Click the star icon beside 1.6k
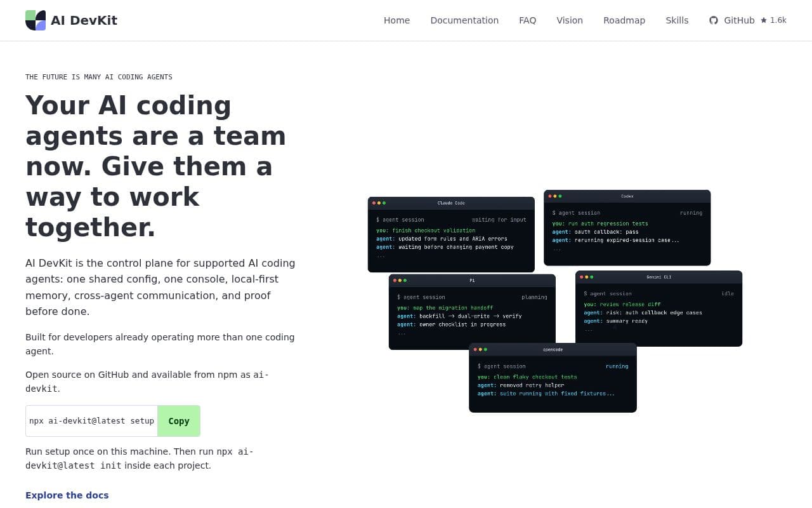 pyautogui.click(x=764, y=20)
